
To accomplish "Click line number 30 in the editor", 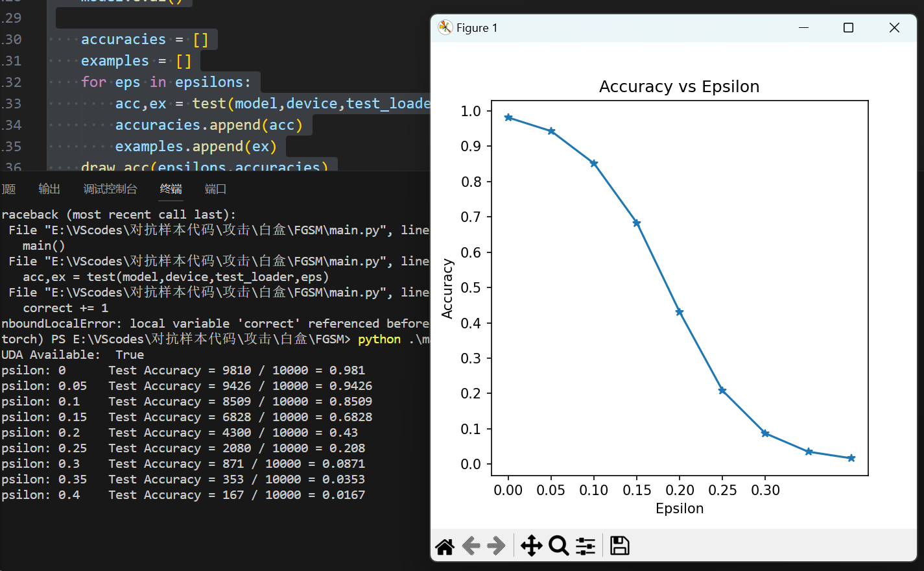I will pyautogui.click(x=11, y=40).
